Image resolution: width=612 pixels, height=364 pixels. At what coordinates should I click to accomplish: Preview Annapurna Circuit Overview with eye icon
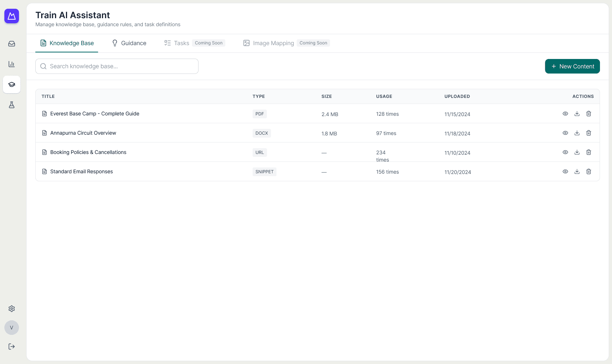(565, 133)
